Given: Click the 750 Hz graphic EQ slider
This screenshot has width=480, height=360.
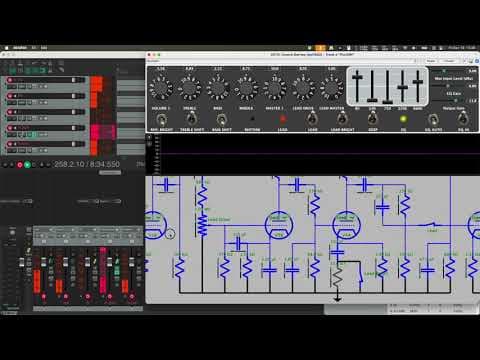Looking at the screenshot, I should [387, 86].
